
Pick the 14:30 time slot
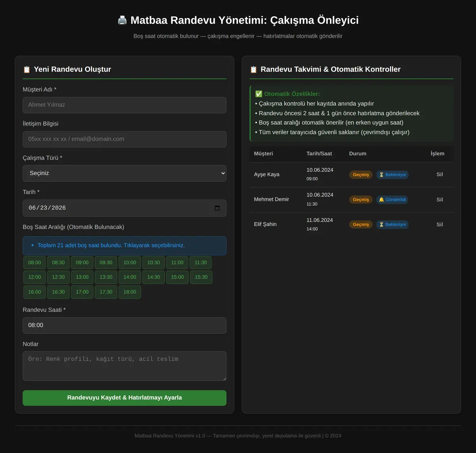point(154,277)
